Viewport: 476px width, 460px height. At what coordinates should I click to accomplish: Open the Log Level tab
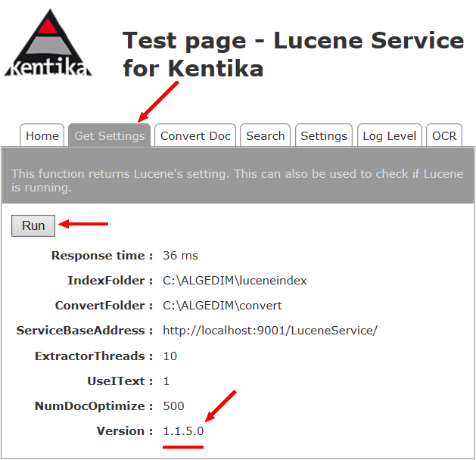[390, 135]
